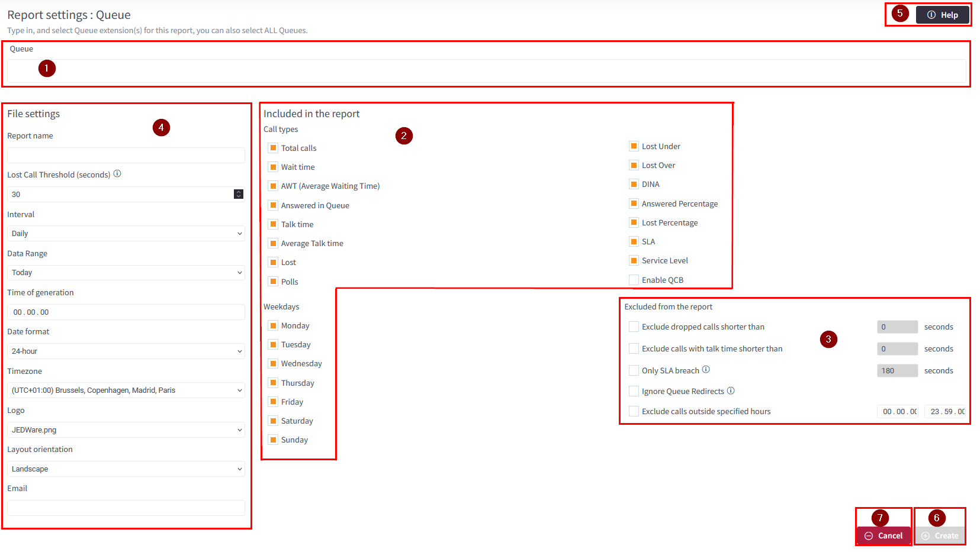Viewport: 980px width, 552px height.
Task: Enable Exclude calls outside specified hours
Action: [634, 411]
